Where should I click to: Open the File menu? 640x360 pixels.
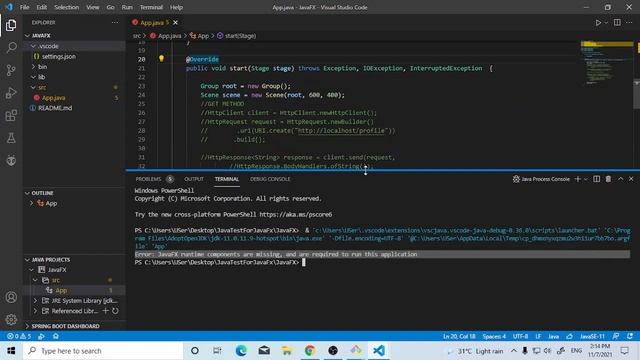pos(24,7)
